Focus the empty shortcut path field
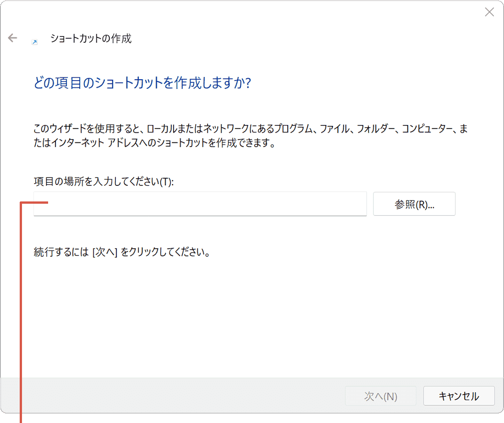The height and width of the screenshot is (423, 504). click(x=200, y=204)
